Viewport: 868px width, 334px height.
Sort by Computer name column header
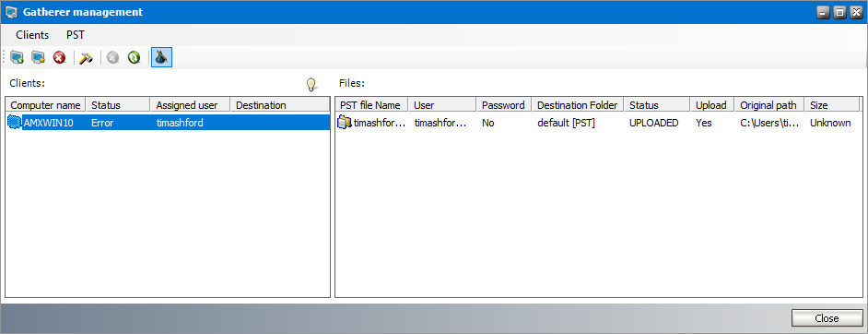pyautogui.click(x=46, y=104)
